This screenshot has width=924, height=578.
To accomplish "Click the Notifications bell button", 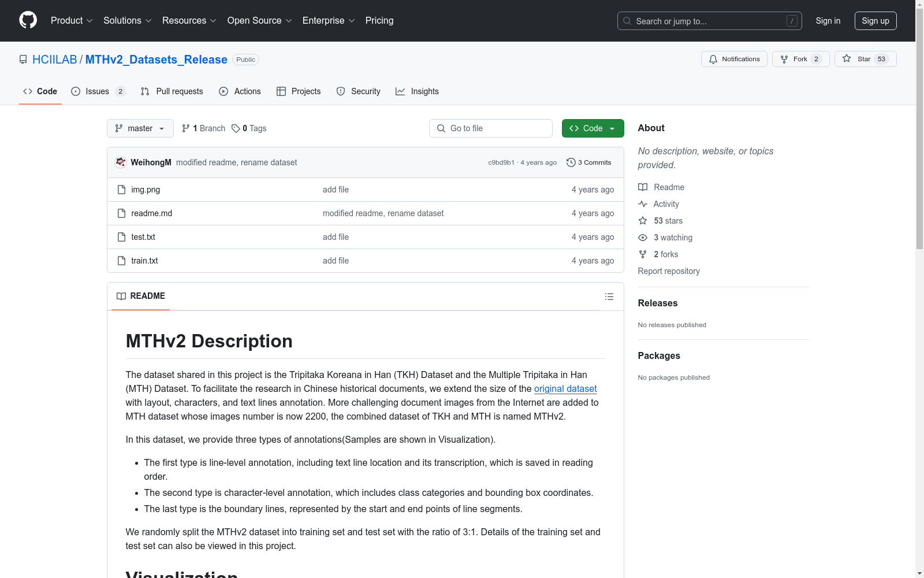I will (734, 59).
